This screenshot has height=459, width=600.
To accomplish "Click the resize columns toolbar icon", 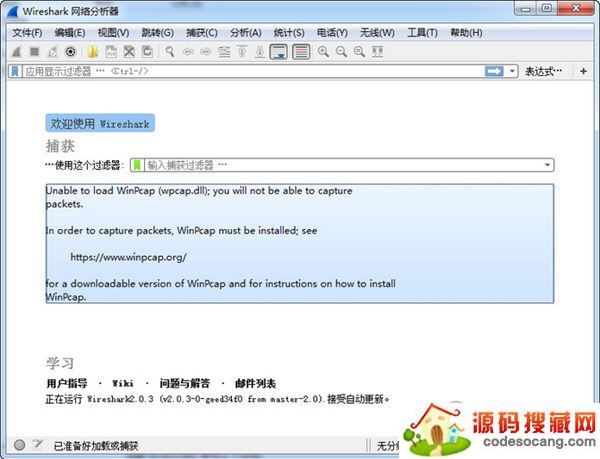I will [x=377, y=52].
